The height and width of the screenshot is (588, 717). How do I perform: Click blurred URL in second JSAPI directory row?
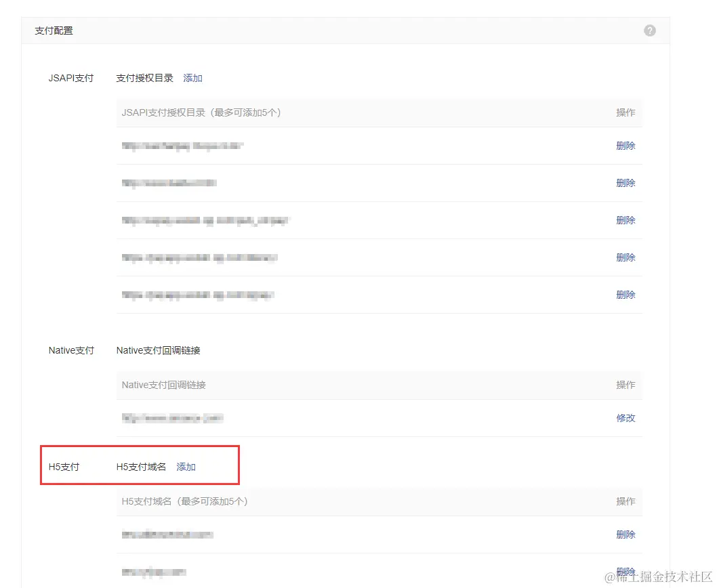click(x=169, y=183)
